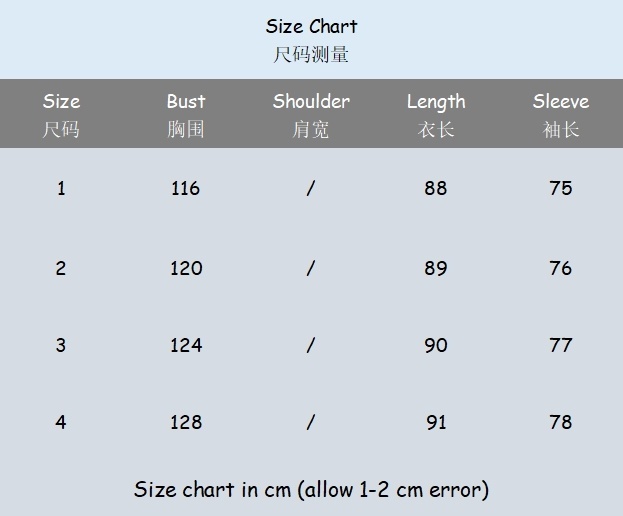Select the Length column header
This screenshot has width=623, height=516.
[436, 102]
